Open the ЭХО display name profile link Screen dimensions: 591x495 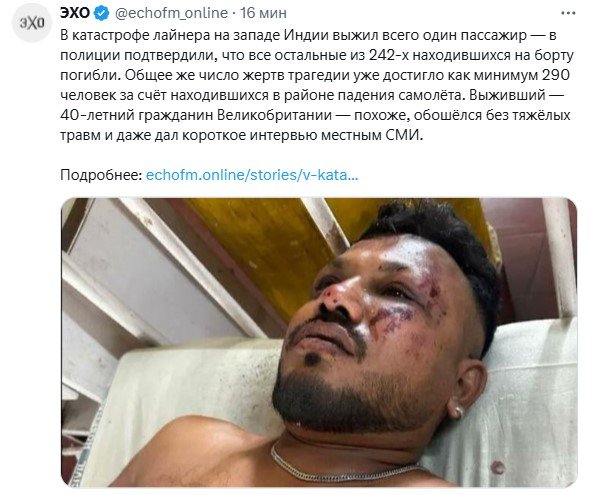[x=75, y=13]
